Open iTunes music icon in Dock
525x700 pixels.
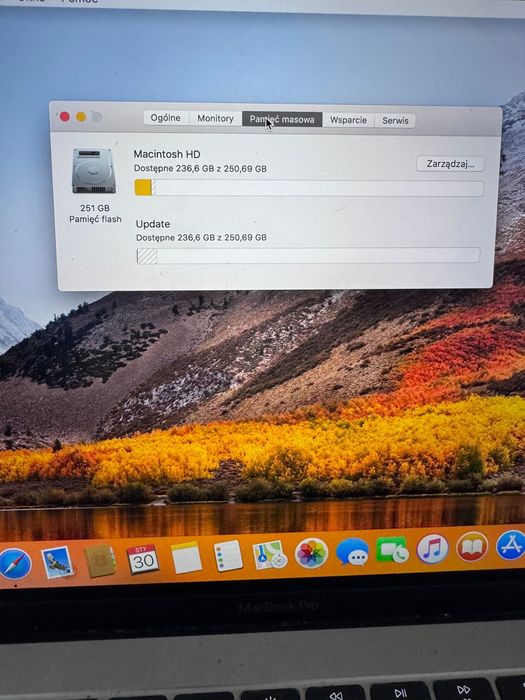(433, 548)
